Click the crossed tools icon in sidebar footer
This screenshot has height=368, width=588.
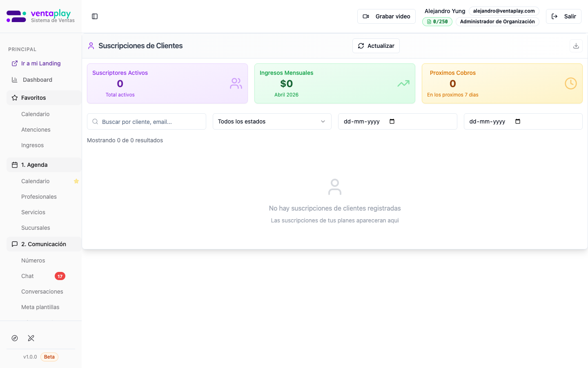[31, 338]
